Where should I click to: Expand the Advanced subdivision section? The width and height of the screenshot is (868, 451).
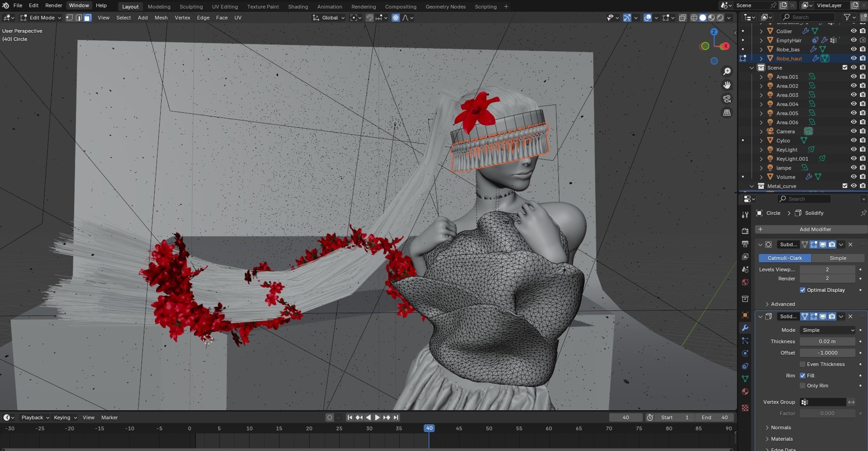point(783,304)
